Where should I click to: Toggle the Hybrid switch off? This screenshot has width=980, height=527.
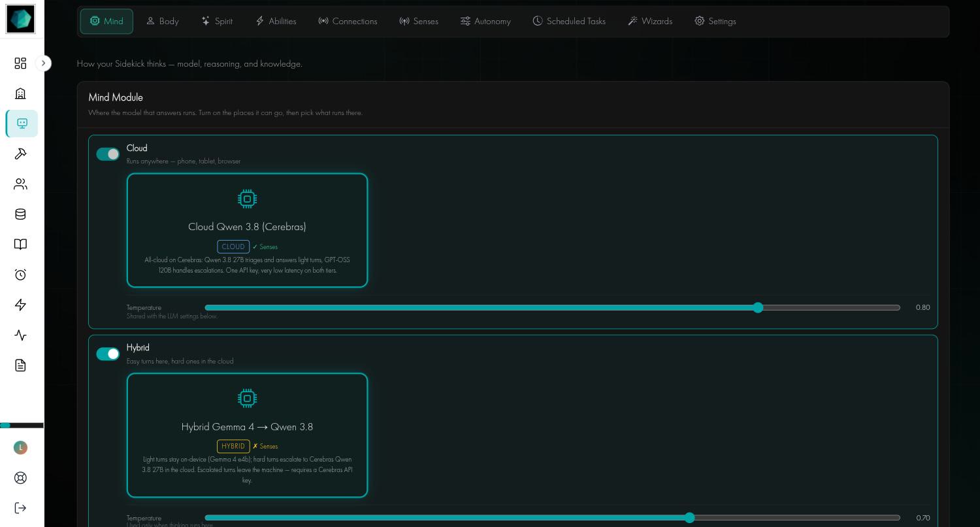[108, 354]
